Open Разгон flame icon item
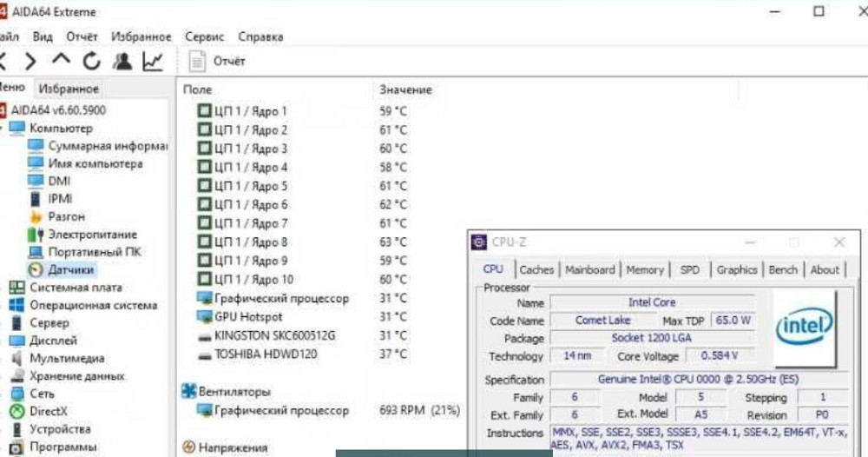 coord(36,216)
